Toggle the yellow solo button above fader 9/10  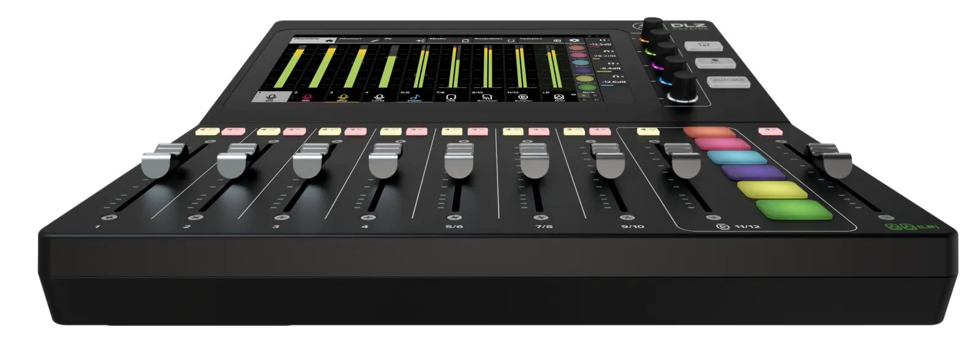click(x=575, y=131)
